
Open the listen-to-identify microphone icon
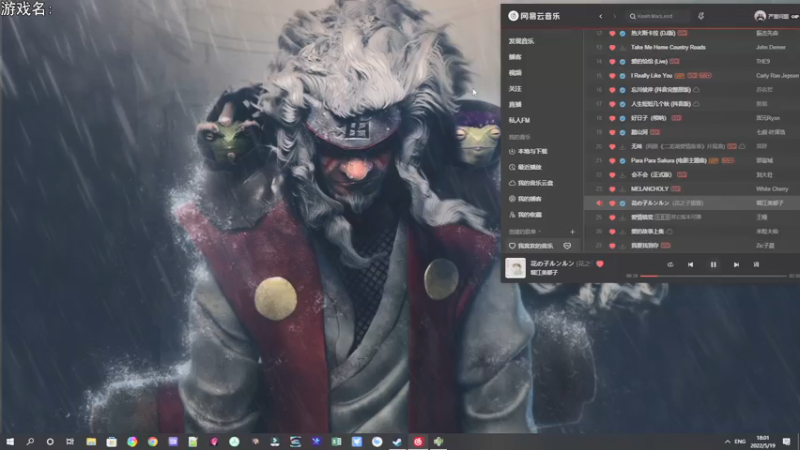click(x=701, y=16)
